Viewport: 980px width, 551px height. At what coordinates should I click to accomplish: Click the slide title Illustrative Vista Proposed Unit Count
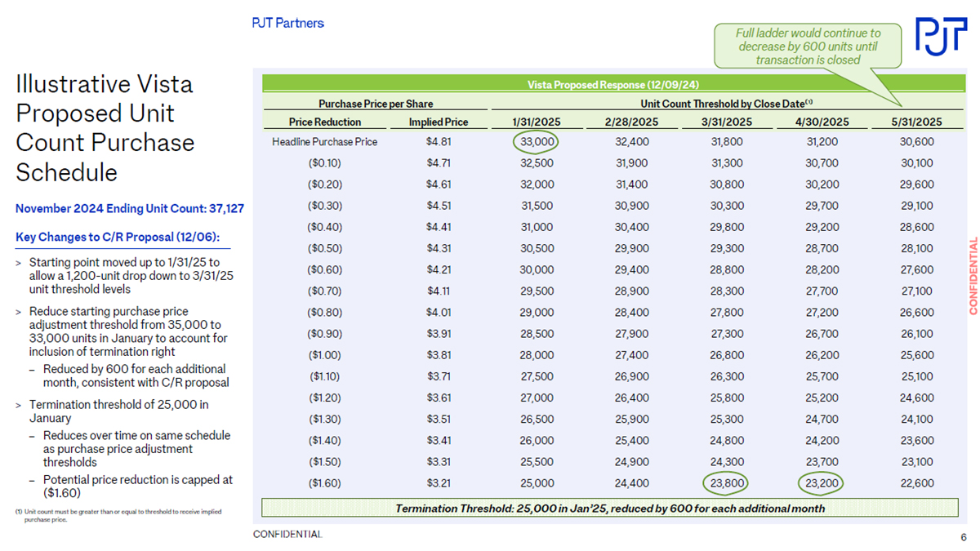tap(106, 128)
